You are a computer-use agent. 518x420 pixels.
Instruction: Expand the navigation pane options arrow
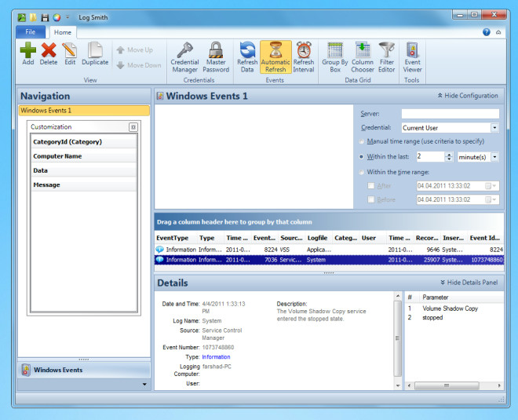coord(144,385)
